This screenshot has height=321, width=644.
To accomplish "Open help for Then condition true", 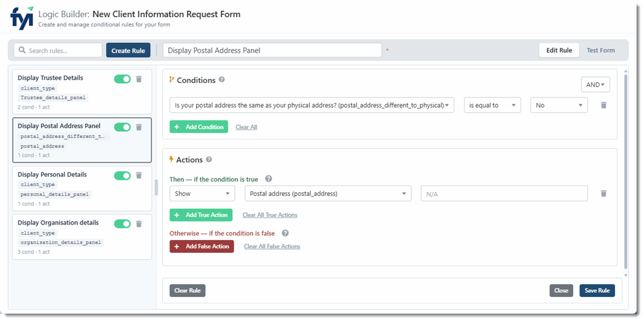I will (x=269, y=179).
